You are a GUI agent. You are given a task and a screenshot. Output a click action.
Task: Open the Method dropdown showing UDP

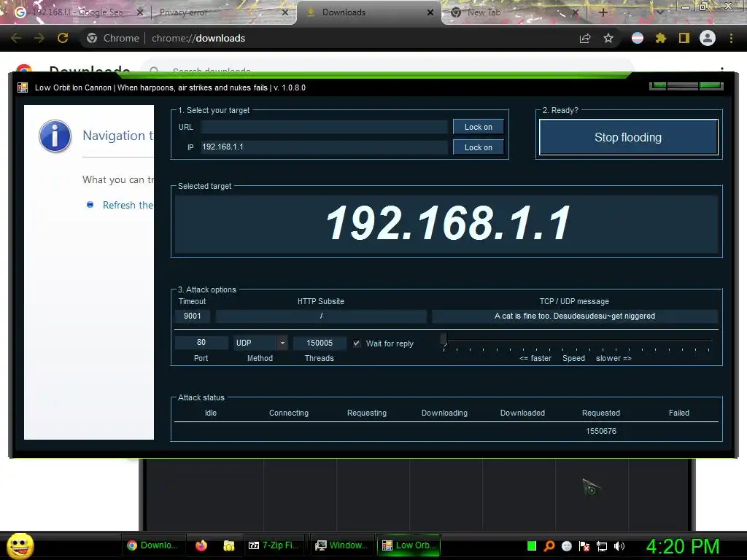click(260, 343)
